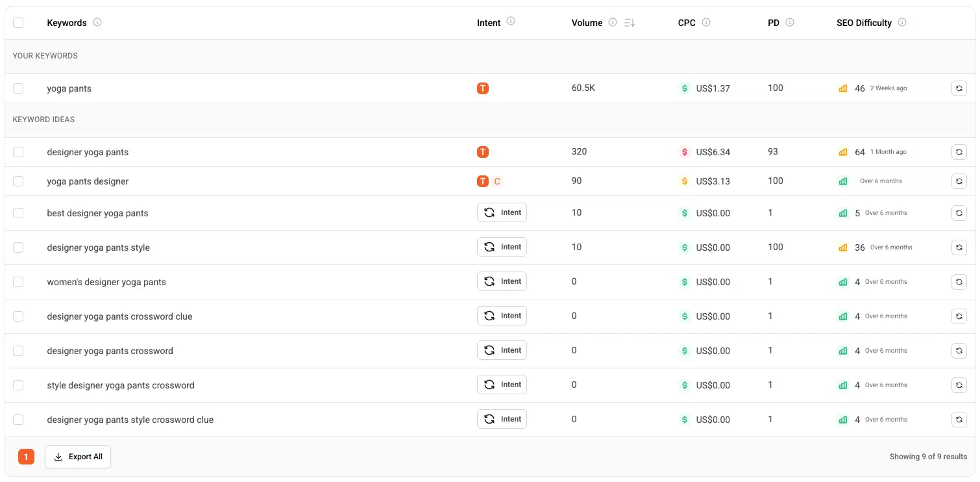
Task: Click the sort icon in Volume column
Action: pyautogui.click(x=629, y=23)
